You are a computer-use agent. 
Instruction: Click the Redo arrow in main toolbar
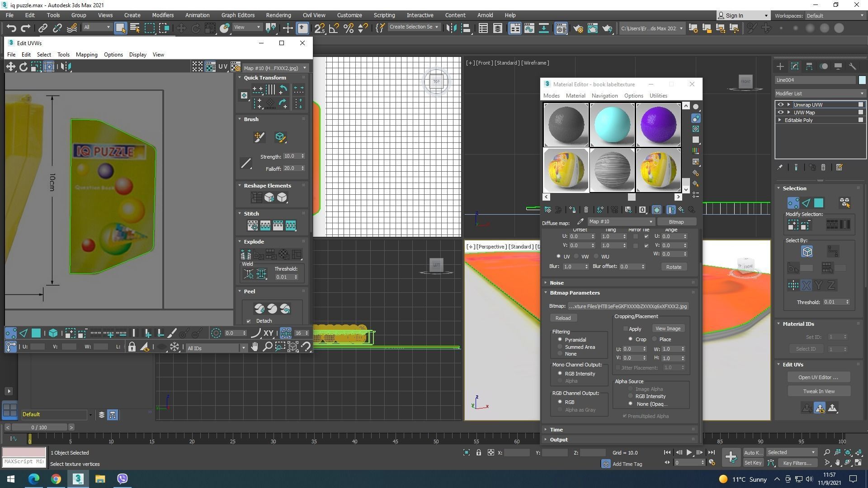tap(26, 28)
